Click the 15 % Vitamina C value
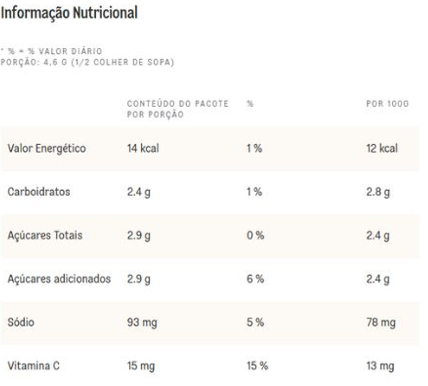Viewport: 428px width, 386px height. pyautogui.click(x=257, y=366)
